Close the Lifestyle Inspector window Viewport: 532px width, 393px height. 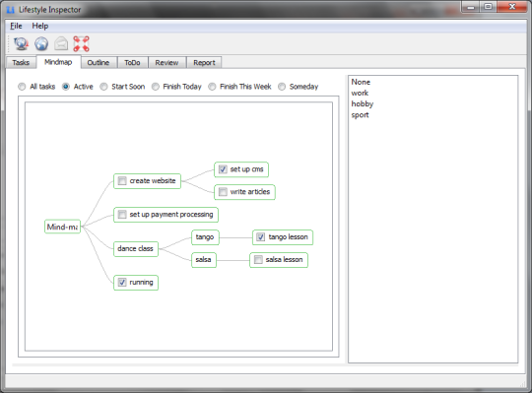tap(512, 7)
